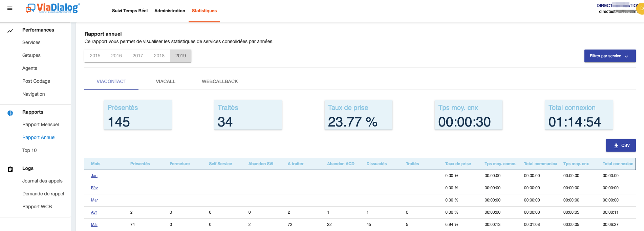Open Top 10 report
This screenshot has height=231, width=644.
click(29, 150)
